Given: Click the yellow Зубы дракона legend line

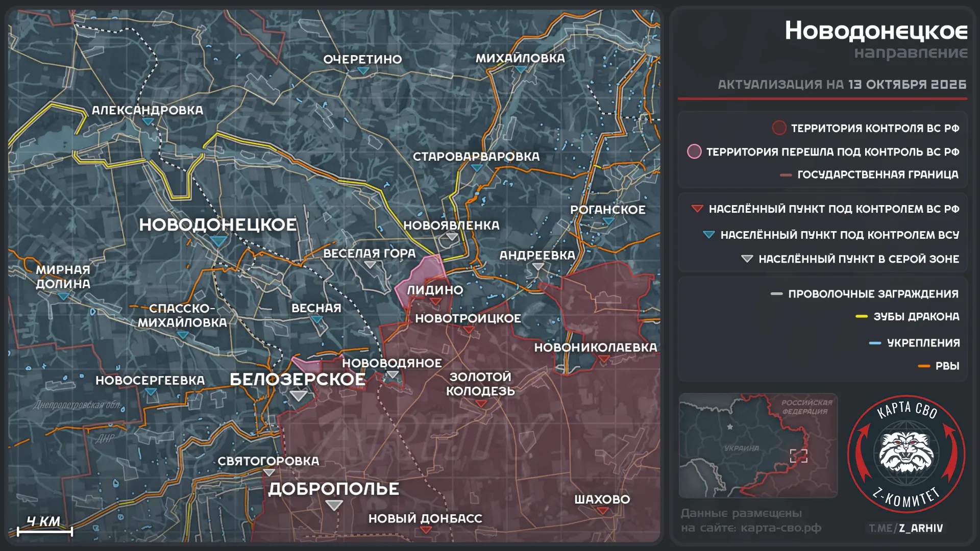Looking at the screenshot, I should 862,316.
